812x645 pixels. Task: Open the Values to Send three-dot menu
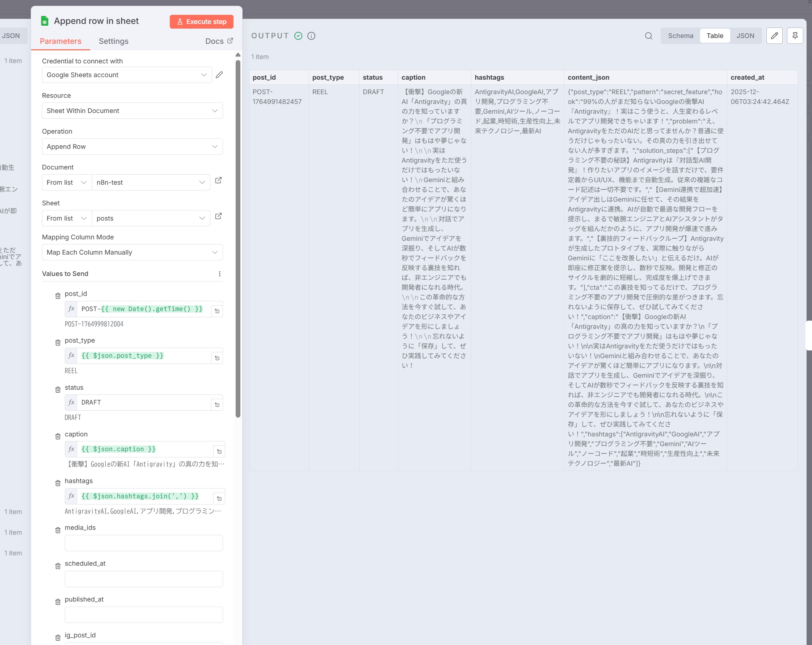click(220, 274)
